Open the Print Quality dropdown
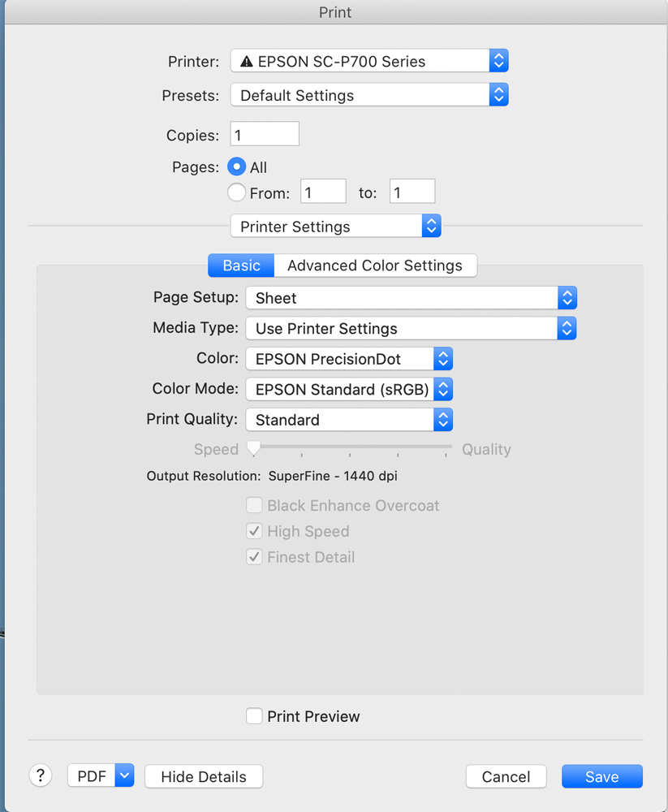 point(349,420)
